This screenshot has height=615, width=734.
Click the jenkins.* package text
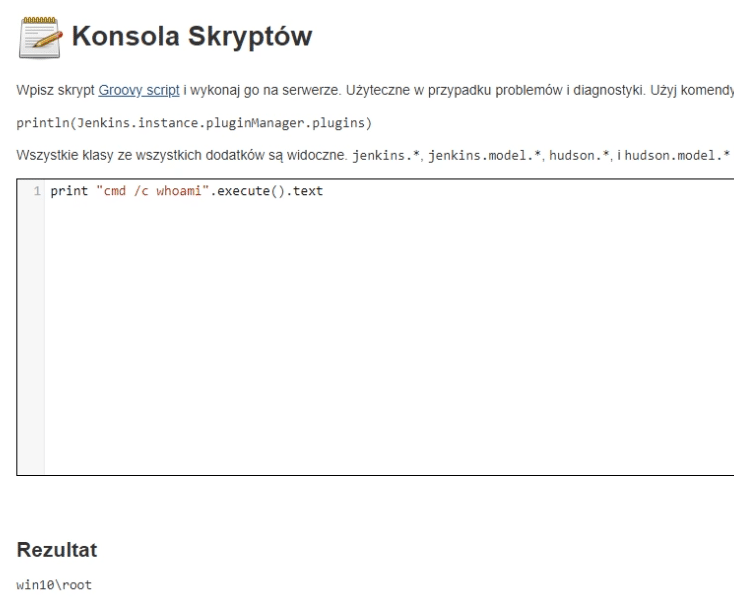(x=386, y=155)
